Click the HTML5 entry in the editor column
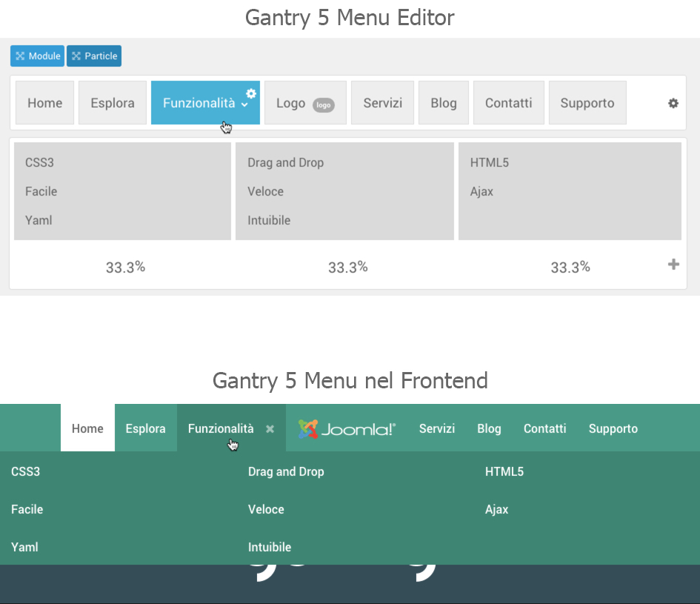Viewport: 700px width, 604px height. tap(490, 162)
